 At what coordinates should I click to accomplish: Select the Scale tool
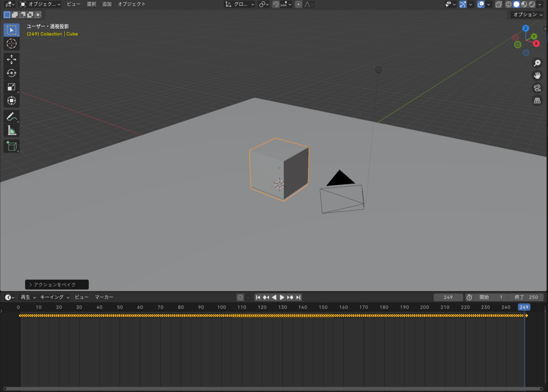click(x=11, y=87)
